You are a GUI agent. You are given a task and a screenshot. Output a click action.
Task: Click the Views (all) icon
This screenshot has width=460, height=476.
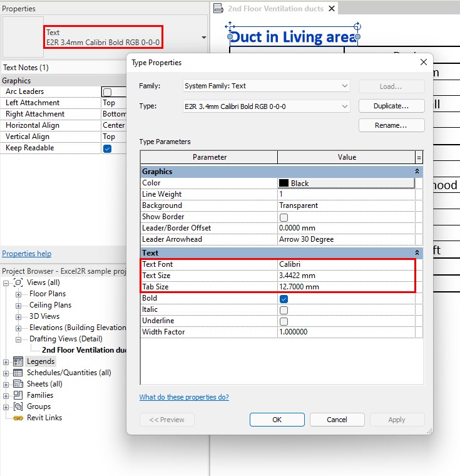pos(18,282)
